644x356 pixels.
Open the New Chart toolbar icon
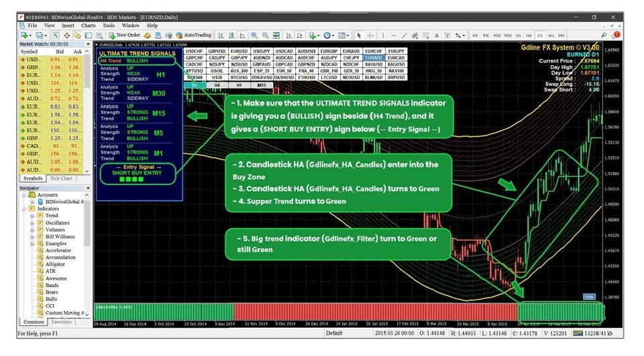(24, 36)
